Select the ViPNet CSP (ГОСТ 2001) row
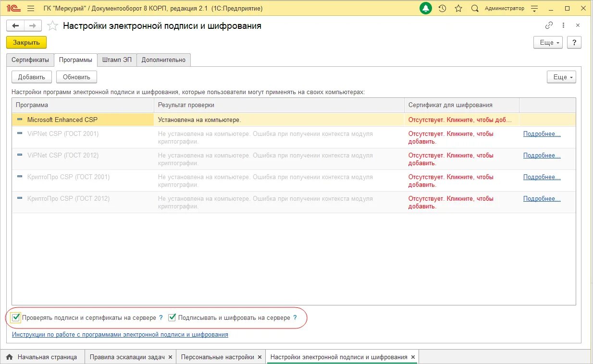 pyautogui.click(x=294, y=137)
